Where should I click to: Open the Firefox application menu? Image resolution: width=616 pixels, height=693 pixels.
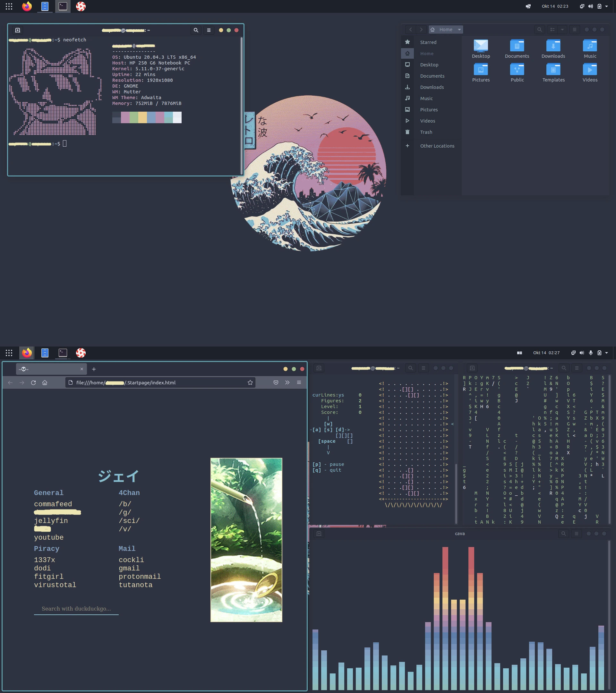(299, 382)
